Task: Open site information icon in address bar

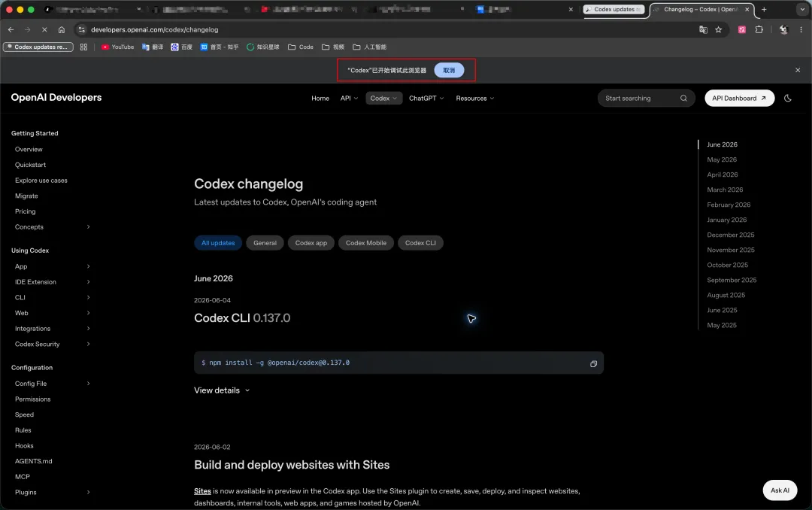Action: [81, 29]
